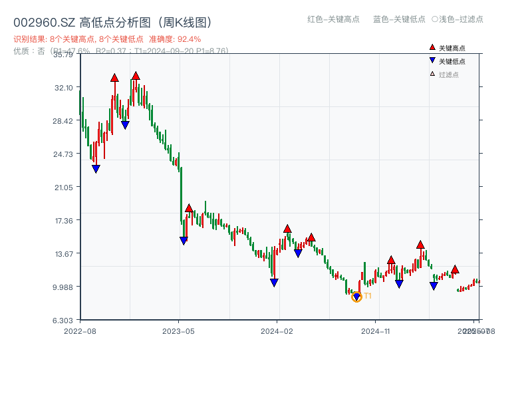Click the blue 关键低点 legend triangle
This screenshot has height=399, width=532.
click(432, 61)
